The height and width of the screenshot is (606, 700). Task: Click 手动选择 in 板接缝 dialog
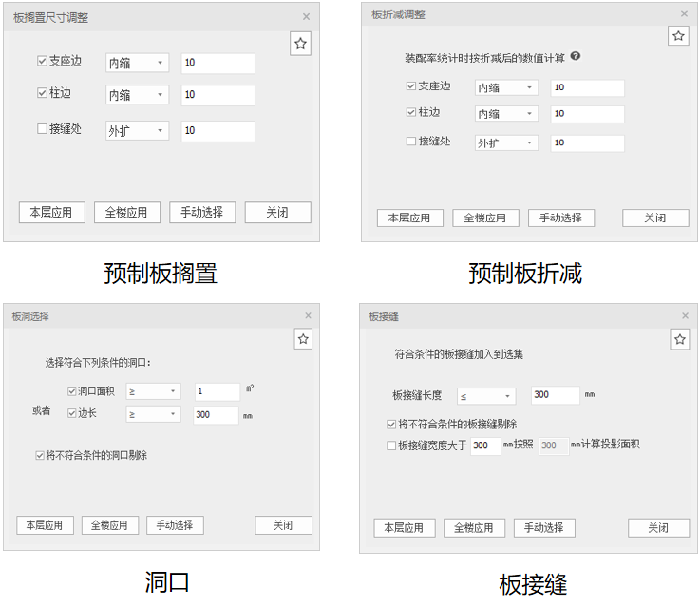click(544, 528)
